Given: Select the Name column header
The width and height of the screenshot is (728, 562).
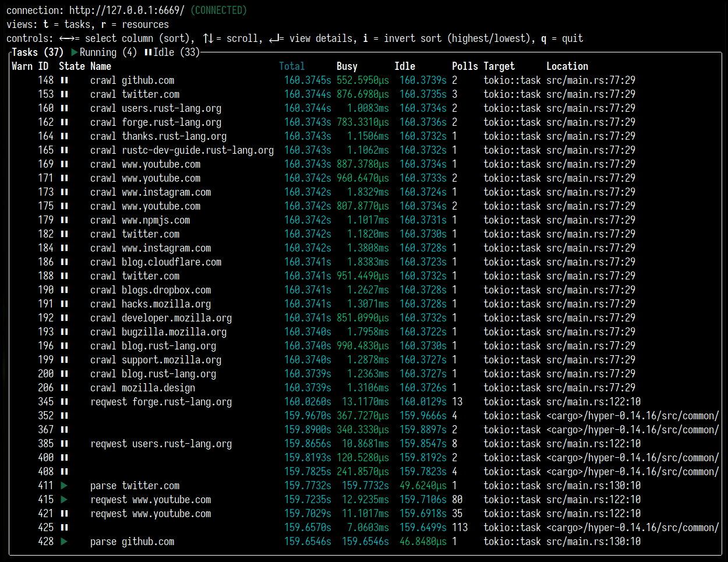Looking at the screenshot, I should click(x=101, y=66).
